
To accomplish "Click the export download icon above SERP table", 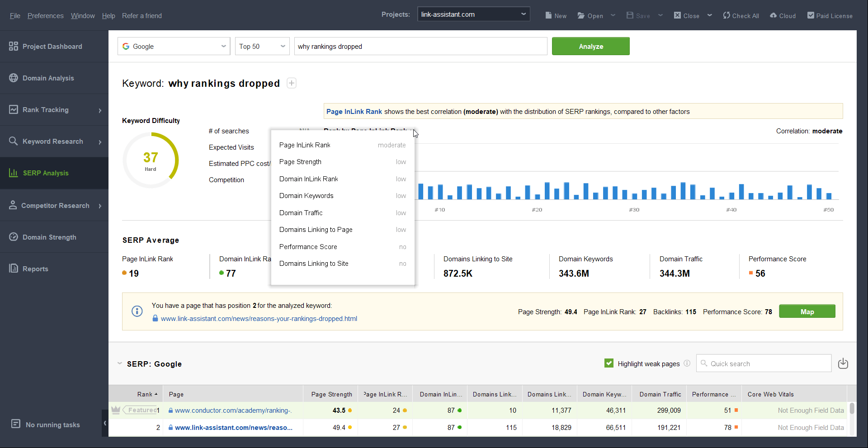I will coord(843,363).
